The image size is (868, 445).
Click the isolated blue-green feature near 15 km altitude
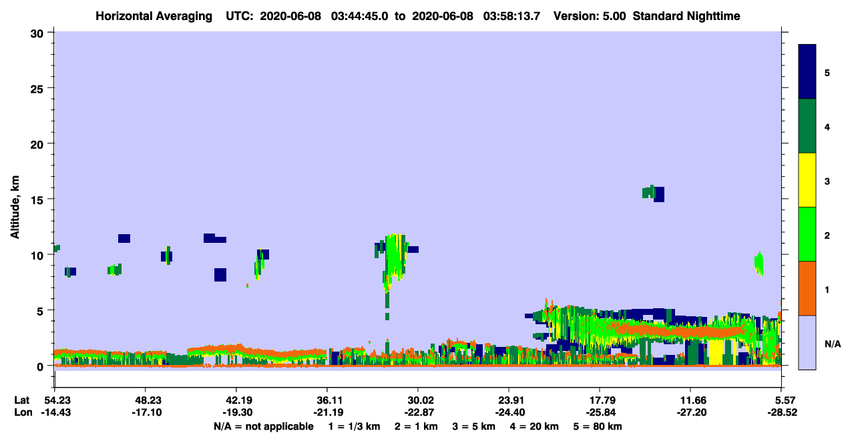pos(653,193)
